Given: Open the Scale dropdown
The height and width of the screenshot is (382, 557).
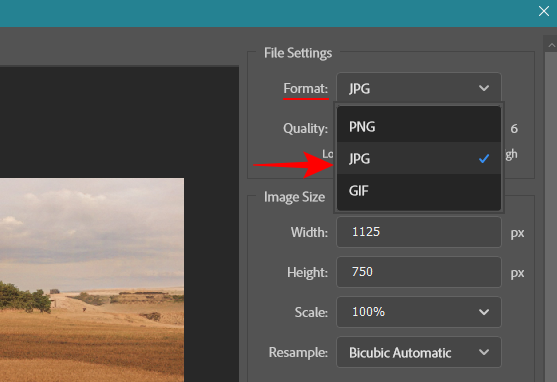Looking at the screenshot, I should tap(419, 312).
